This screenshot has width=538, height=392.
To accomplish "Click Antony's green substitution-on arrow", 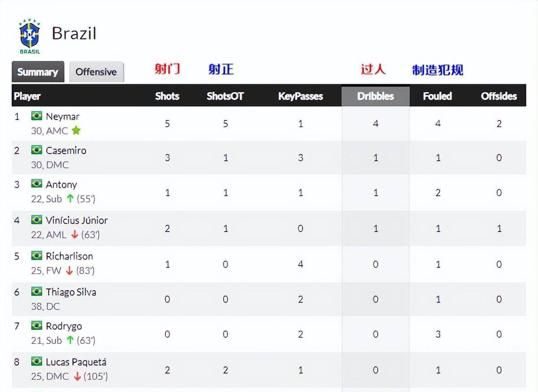I will 70,199.
